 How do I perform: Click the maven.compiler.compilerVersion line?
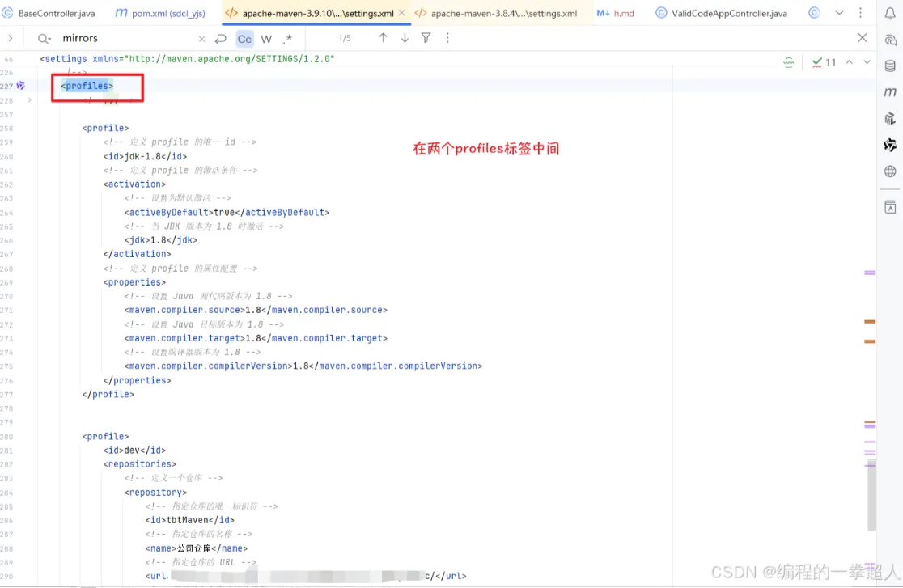[x=303, y=366]
